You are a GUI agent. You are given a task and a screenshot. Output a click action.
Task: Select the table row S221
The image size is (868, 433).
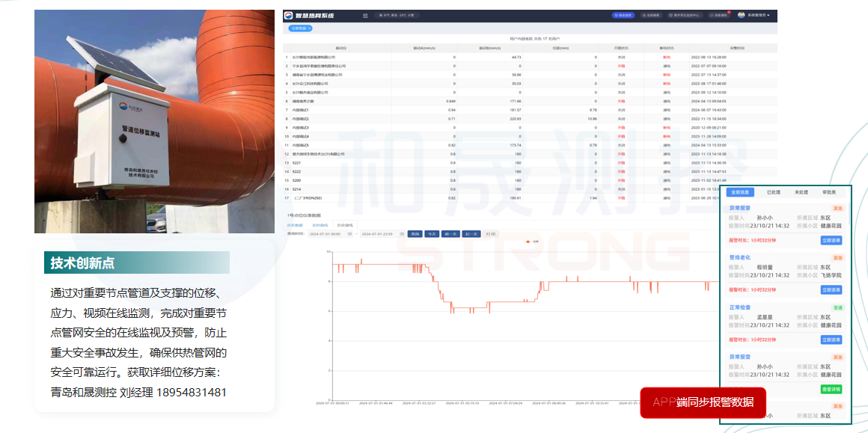530,162
